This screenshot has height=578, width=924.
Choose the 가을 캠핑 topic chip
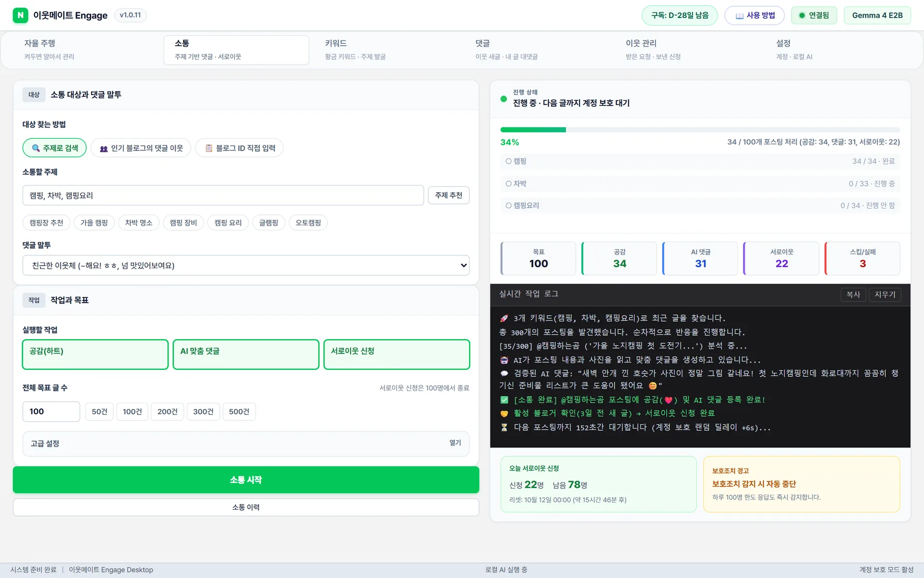click(94, 222)
